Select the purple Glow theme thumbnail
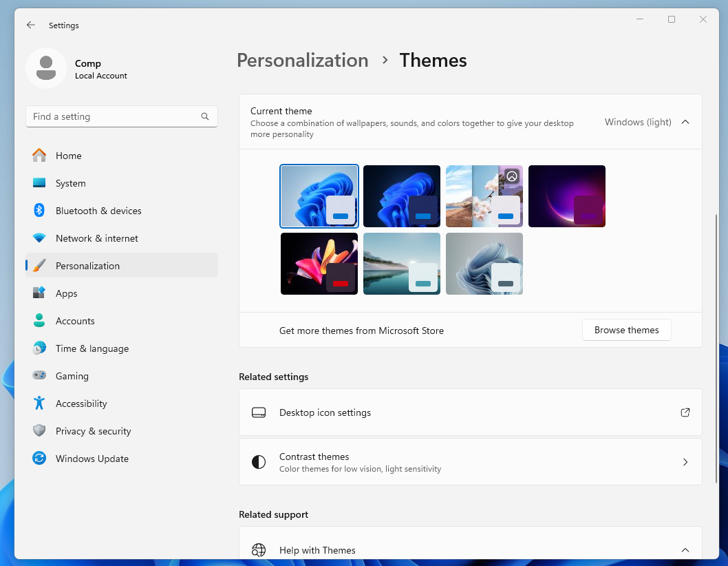The image size is (728, 566). (x=567, y=196)
